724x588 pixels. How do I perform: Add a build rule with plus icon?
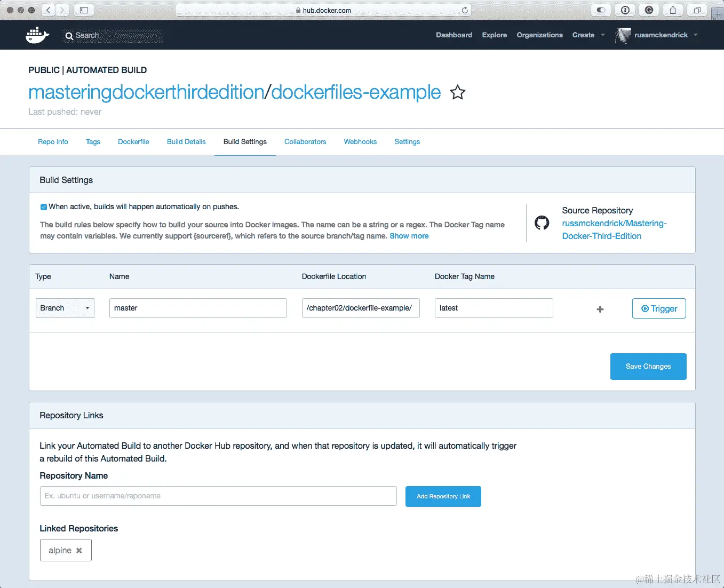(600, 309)
